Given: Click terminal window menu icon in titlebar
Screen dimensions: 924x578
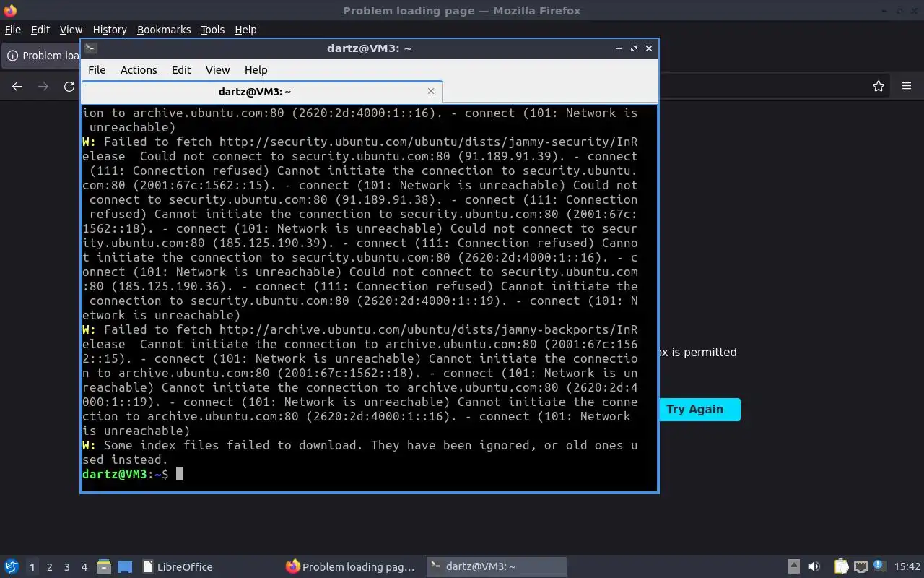Looking at the screenshot, I should (90, 48).
